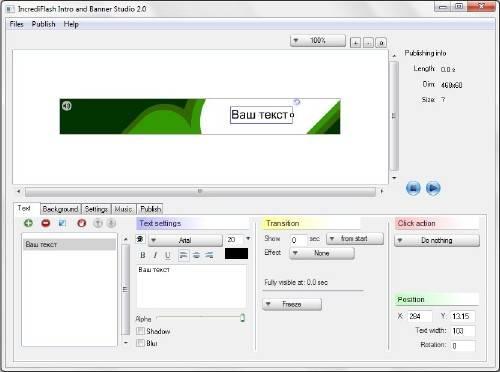This screenshot has height=372, width=500.
Task: Switch to the Music tab
Action: (x=123, y=209)
